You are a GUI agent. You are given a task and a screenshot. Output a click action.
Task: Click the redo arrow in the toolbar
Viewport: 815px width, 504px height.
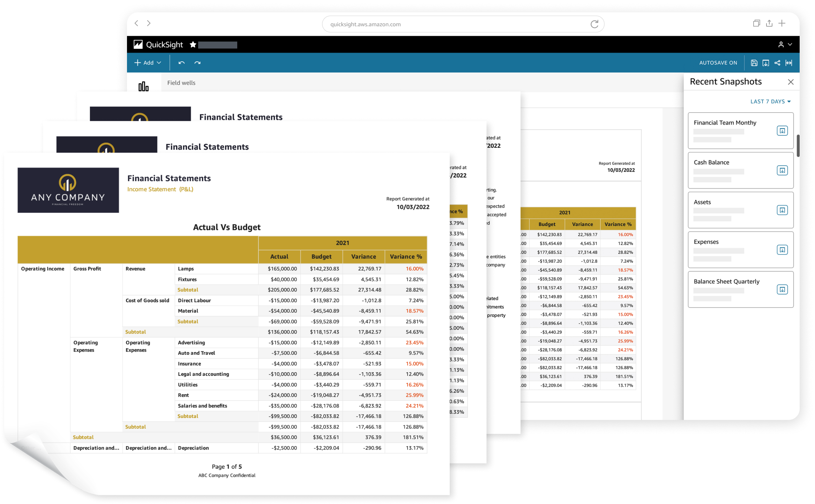point(197,62)
